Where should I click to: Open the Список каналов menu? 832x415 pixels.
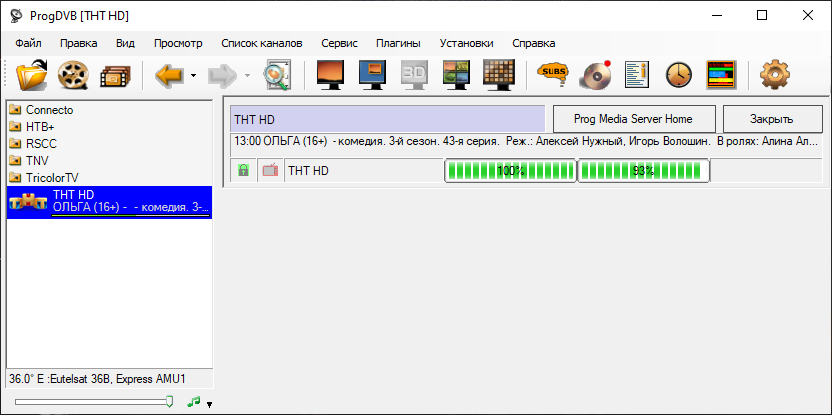click(262, 44)
